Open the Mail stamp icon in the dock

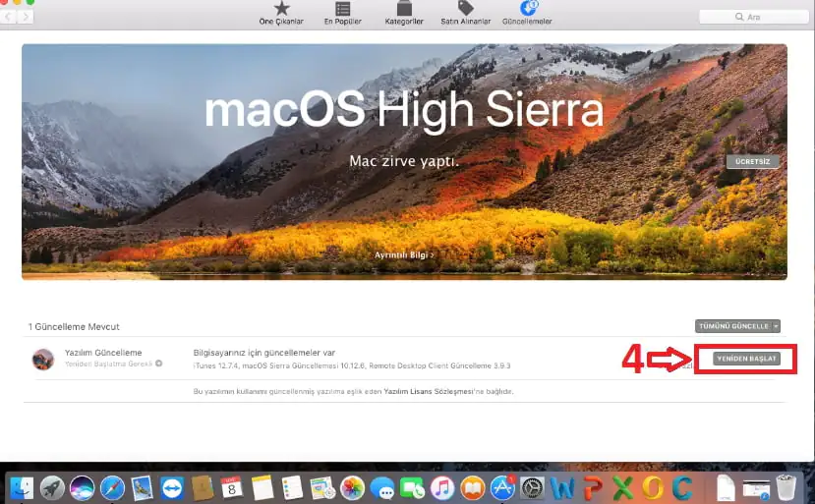[x=142, y=488]
